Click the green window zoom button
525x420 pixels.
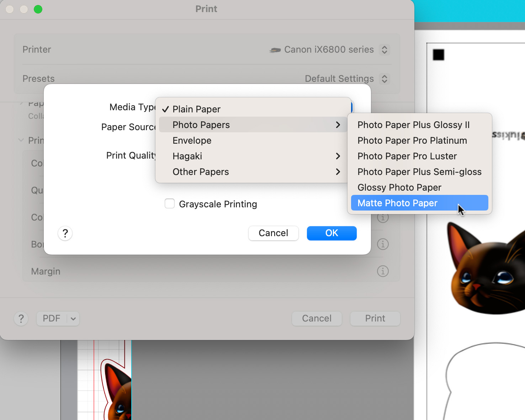coord(38,9)
